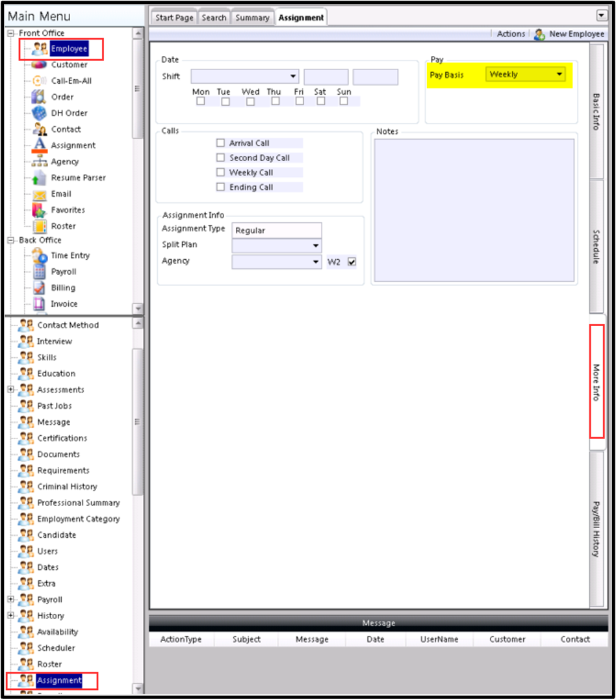The height and width of the screenshot is (699, 616).
Task: Click the Actions button
Action: click(x=511, y=34)
